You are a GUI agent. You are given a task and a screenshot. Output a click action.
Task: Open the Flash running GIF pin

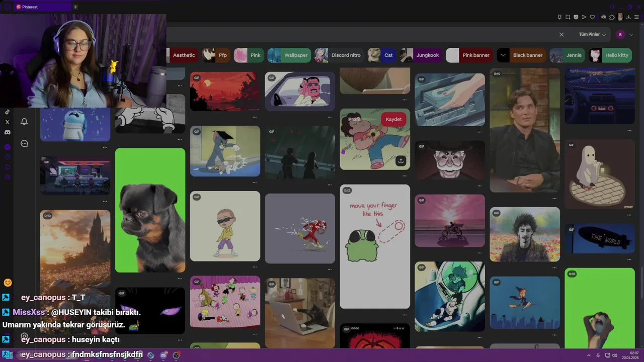tap(300, 228)
